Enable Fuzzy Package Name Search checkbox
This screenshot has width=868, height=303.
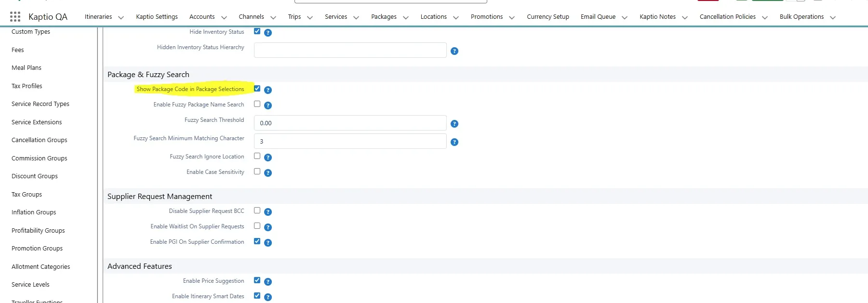pos(257,104)
